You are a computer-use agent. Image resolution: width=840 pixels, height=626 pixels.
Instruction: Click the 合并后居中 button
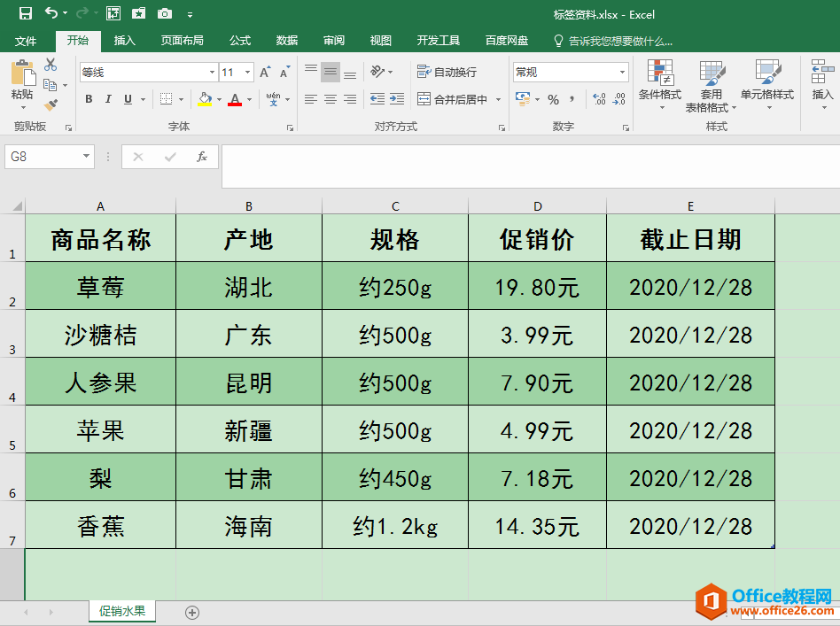click(453, 99)
